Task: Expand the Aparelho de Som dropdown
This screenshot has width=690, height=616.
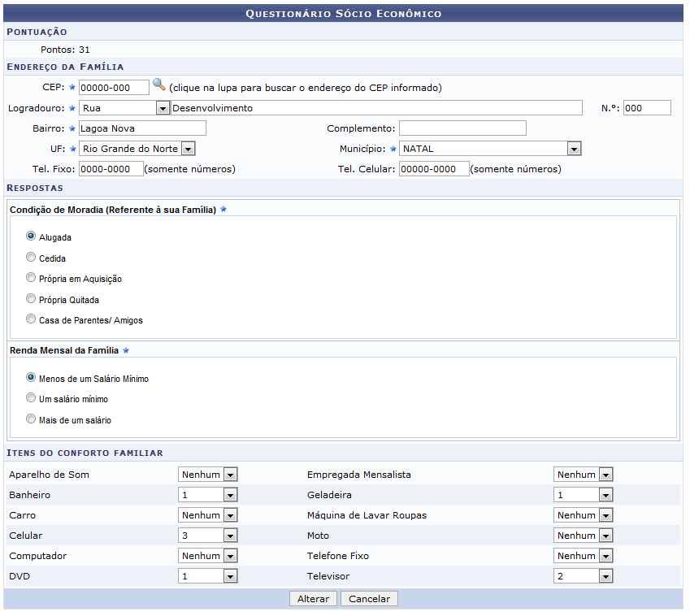Action: 230,475
